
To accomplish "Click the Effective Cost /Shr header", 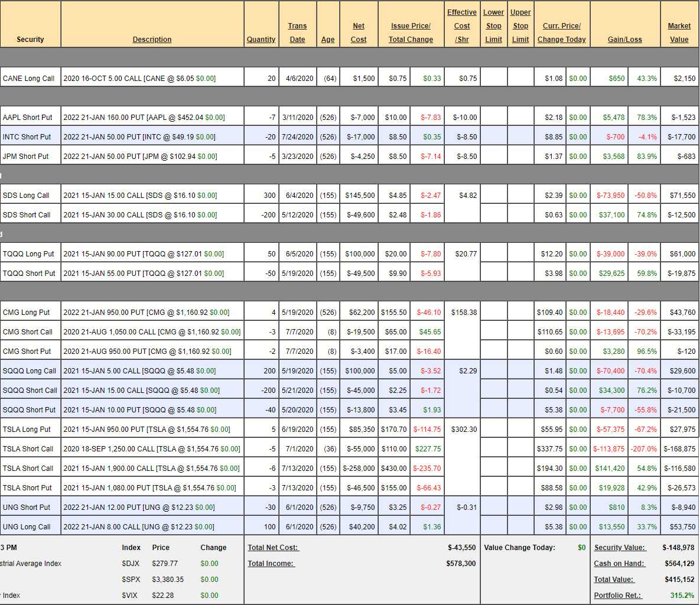I will [461, 26].
